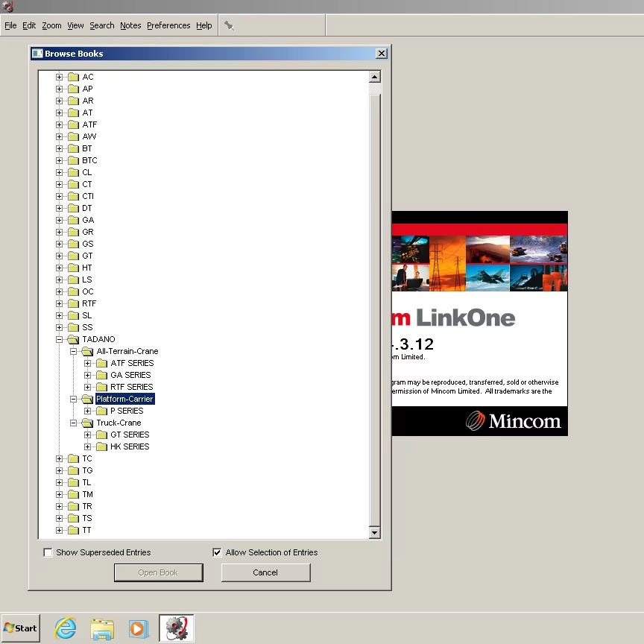Image resolution: width=644 pixels, height=644 pixels.
Task: Launch Windows Media Player from the taskbar
Action: [139, 628]
